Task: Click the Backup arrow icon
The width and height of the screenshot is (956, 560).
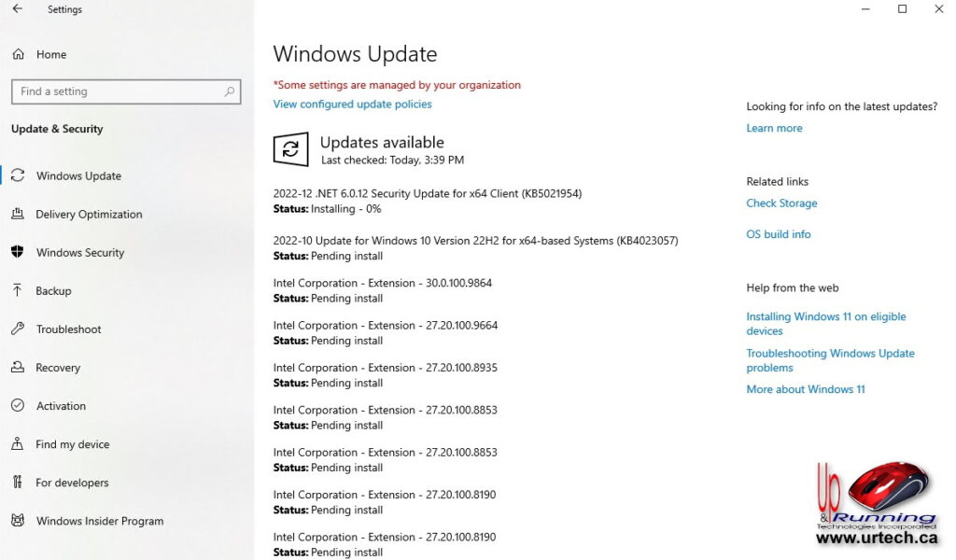Action: click(x=18, y=290)
